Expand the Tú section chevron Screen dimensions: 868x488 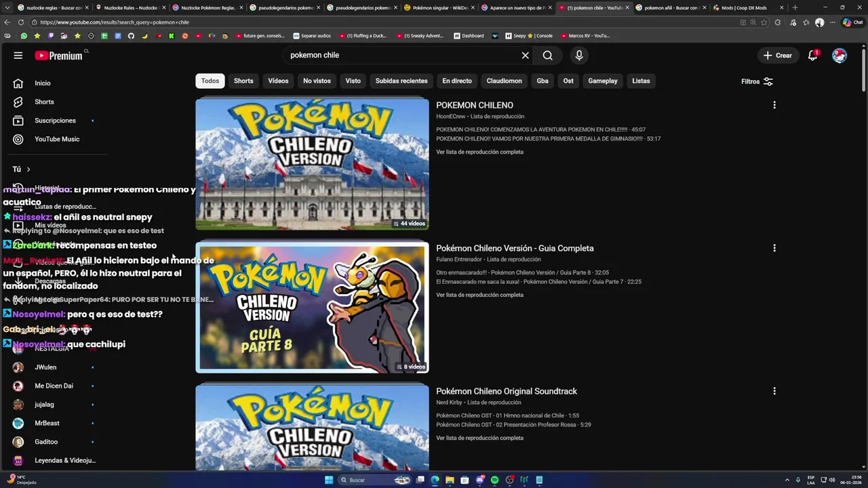coord(28,169)
